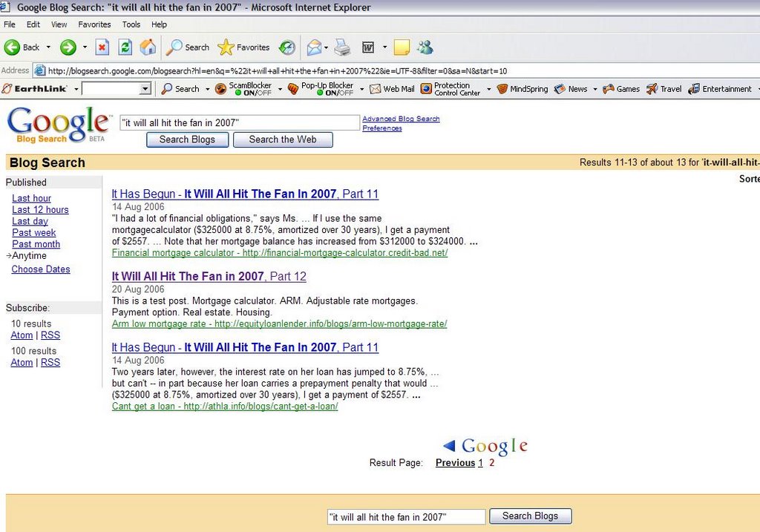
Task: Open the Pop-Up Blocker dropdown arrow
Action: coord(361,89)
